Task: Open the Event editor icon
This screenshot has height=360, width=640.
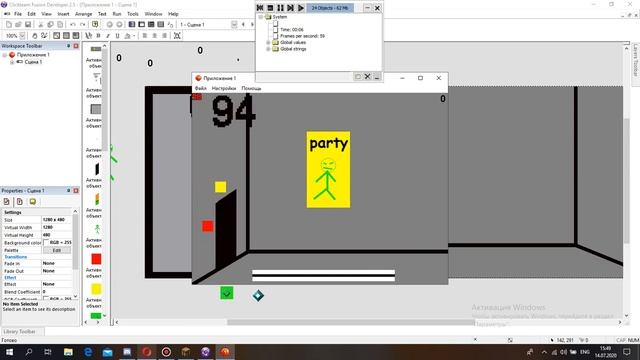Action: (x=151, y=24)
